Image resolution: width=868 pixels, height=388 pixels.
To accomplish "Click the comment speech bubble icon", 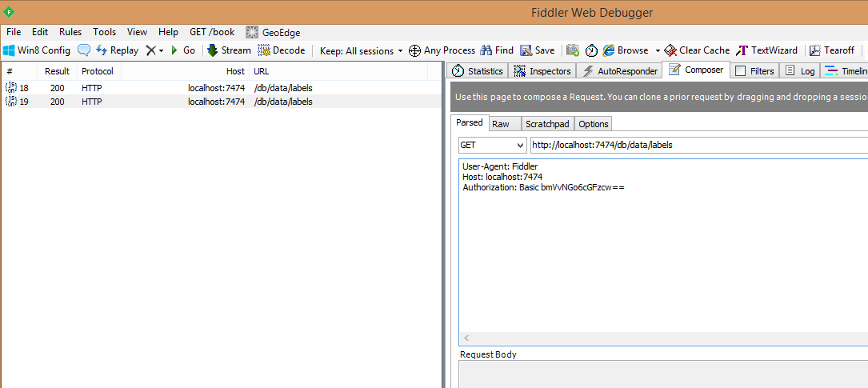I will click(84, 50).
